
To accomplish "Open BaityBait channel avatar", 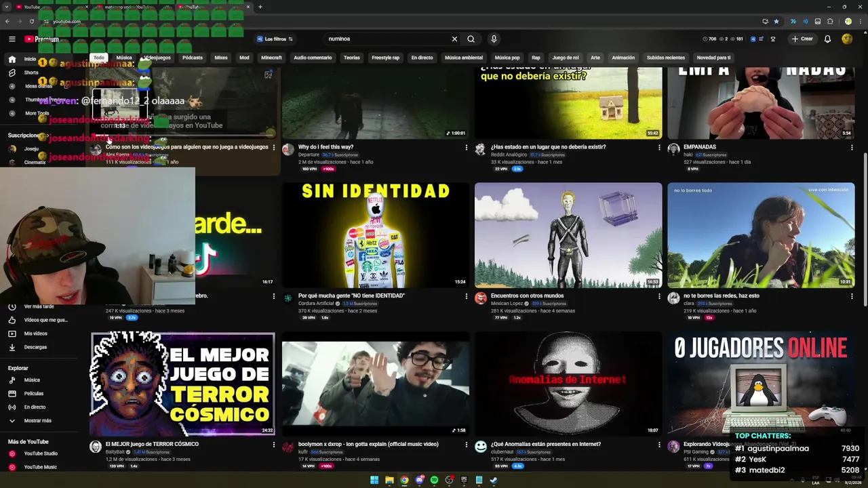I will [96, 447].
